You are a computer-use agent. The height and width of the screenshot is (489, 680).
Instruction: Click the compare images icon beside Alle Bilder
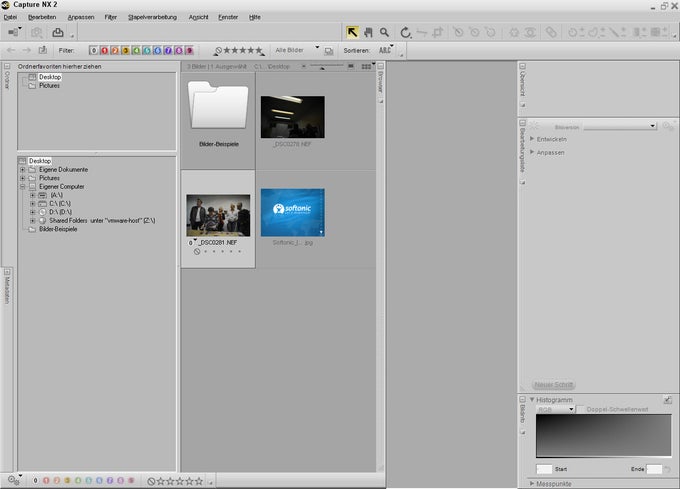point(329,51)
